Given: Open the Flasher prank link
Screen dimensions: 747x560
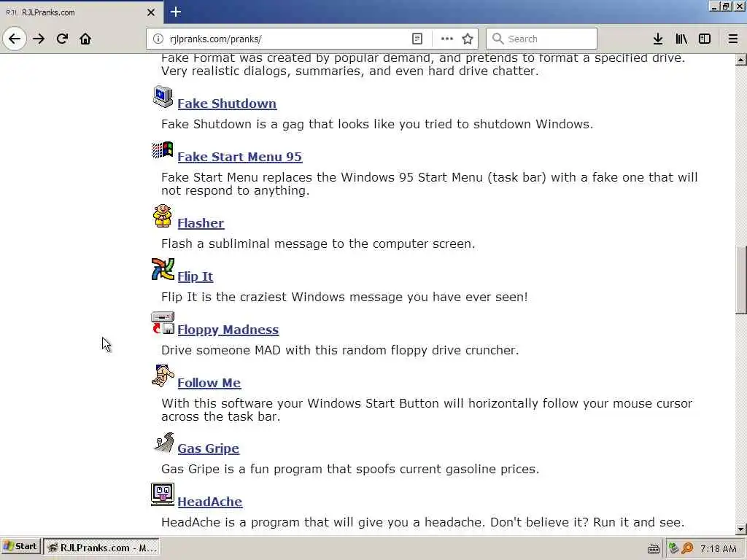Looking at the screenshot, I should [x=201, y=223].
